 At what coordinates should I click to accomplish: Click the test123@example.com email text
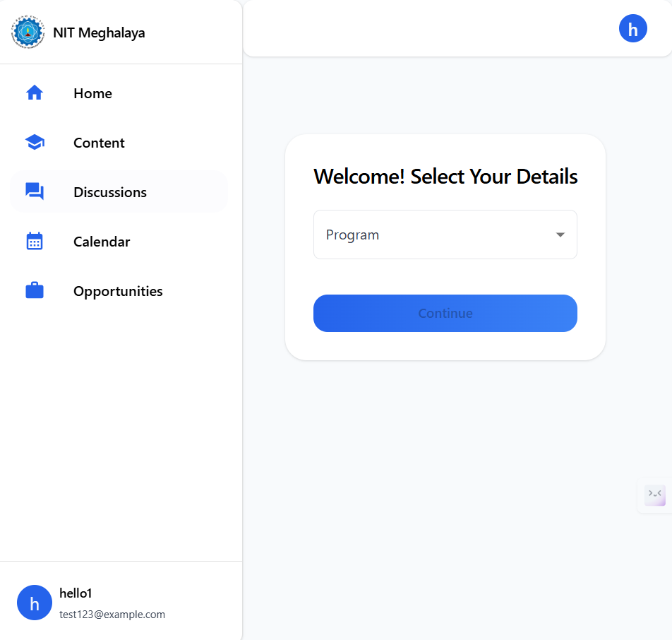[x=112, y=615]
